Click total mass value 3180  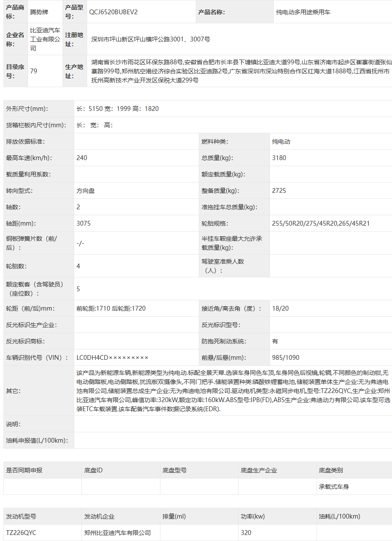pyautogui.click(x=279, y=158)
